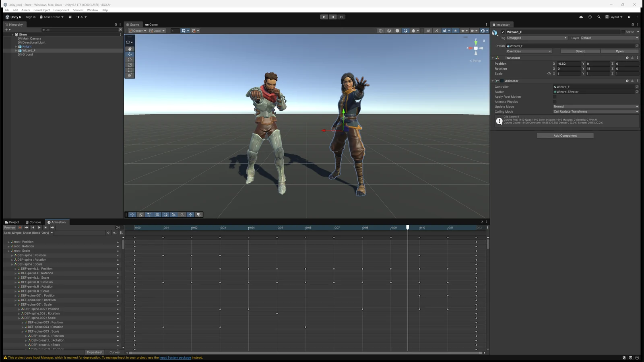
Task: Select the Rotate tool in Scene toolbar
Action: (130, 60)
